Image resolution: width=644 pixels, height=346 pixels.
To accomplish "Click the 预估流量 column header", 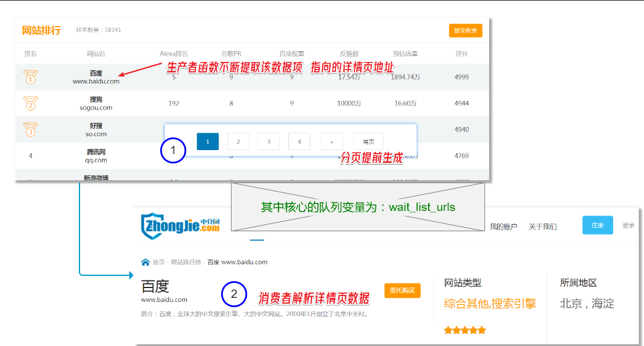I will pos(406,54).
